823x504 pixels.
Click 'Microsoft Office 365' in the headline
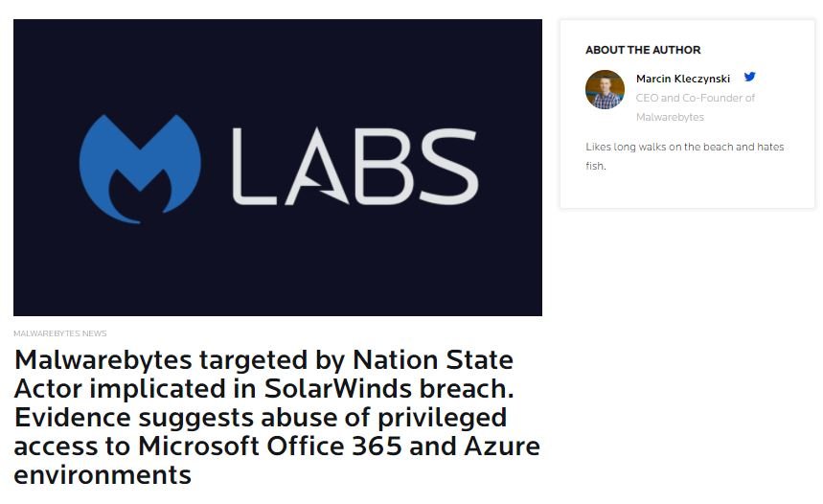point(270,447)
